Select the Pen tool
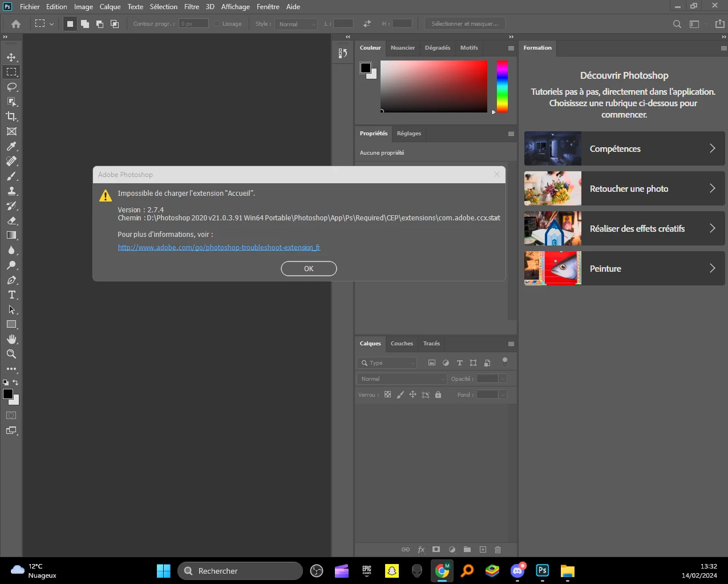The height and width of the screenshot is (584, 728). pyautogui.click(x=11, y=280)
